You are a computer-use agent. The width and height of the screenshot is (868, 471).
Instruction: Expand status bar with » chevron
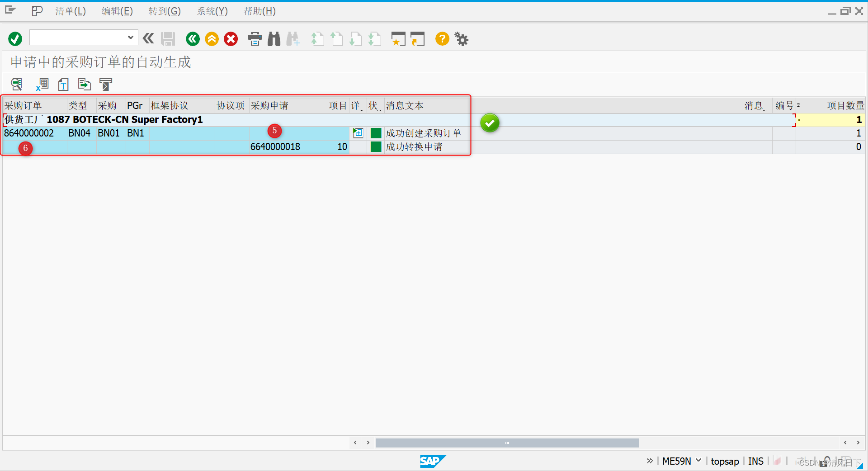click(650, 461)
